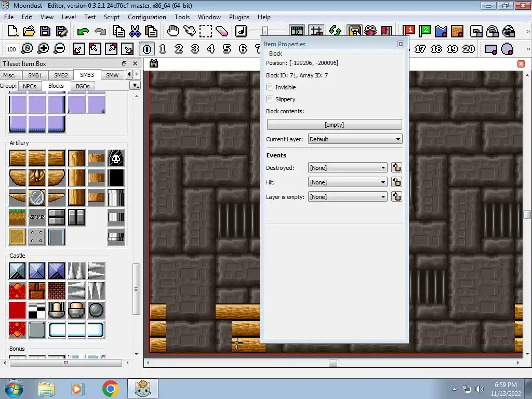
Task: Jump to section's top-left corner icon
Action: pyautogui.click(x=95, y=49)
